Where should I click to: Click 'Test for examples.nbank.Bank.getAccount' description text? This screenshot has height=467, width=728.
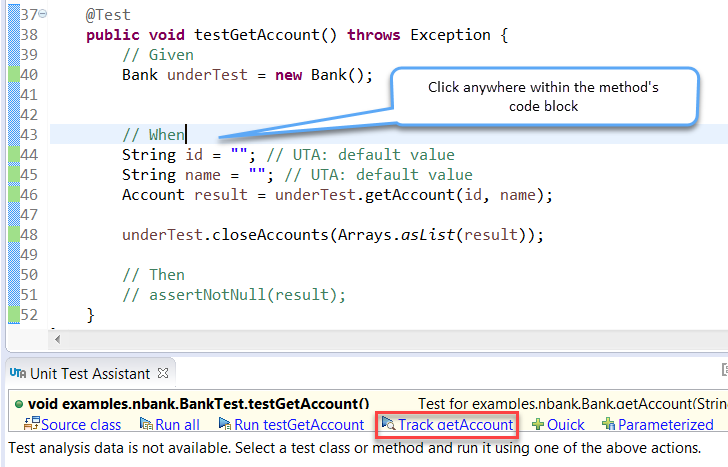pyautogui.click(x=573, y=404)
